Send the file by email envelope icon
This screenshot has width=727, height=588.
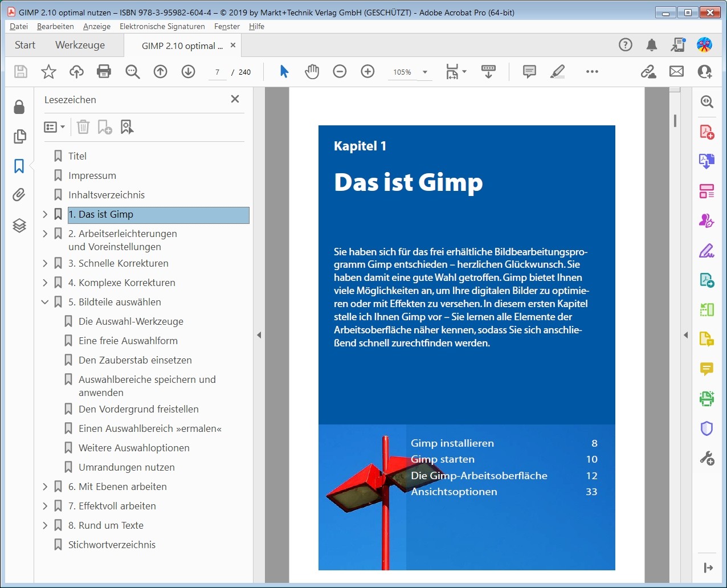pos(676,72)
